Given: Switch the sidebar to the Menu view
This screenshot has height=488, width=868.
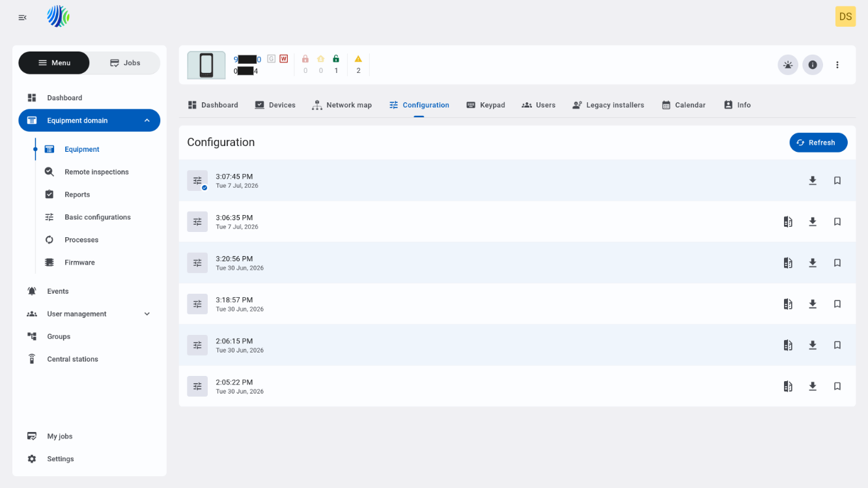Looking at the screenshot, I should point(54,63).
